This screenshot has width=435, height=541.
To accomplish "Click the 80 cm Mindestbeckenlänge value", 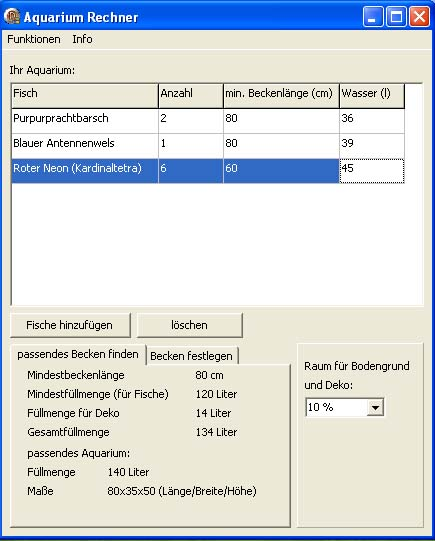I will click(x=209, y=375).
